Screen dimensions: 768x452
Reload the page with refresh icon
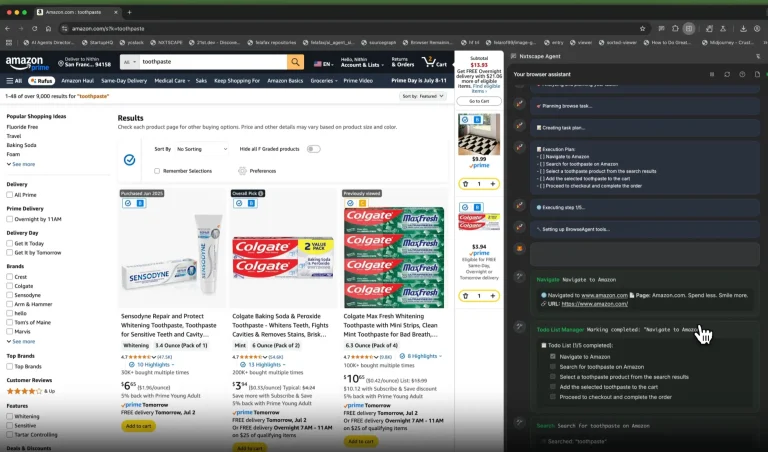[34, 28]
